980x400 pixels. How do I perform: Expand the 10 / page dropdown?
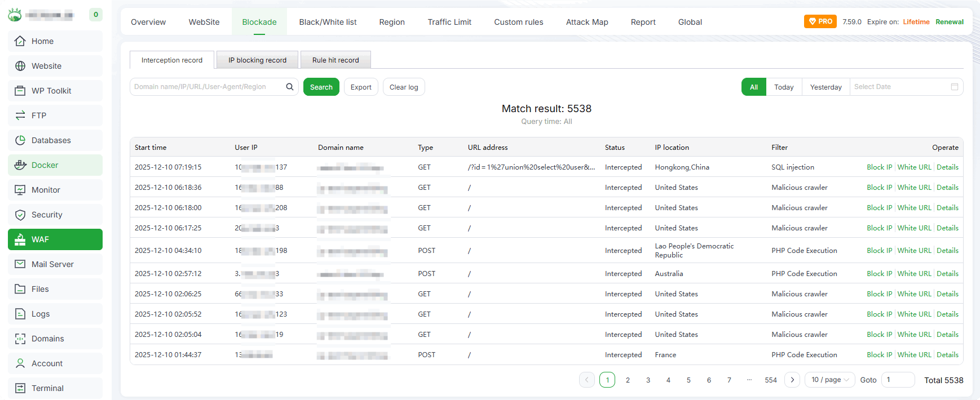tap(829, 380)
